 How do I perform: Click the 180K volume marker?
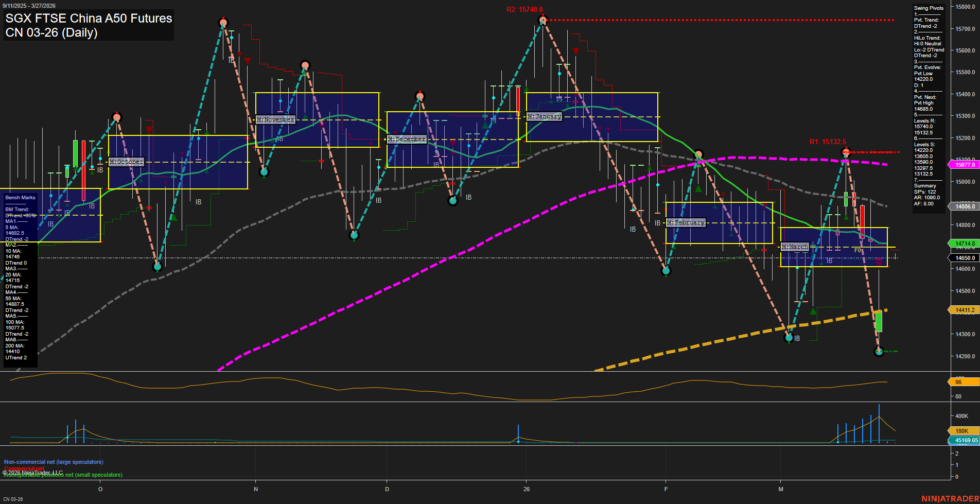pyautogui.click(x=964, y=431)
